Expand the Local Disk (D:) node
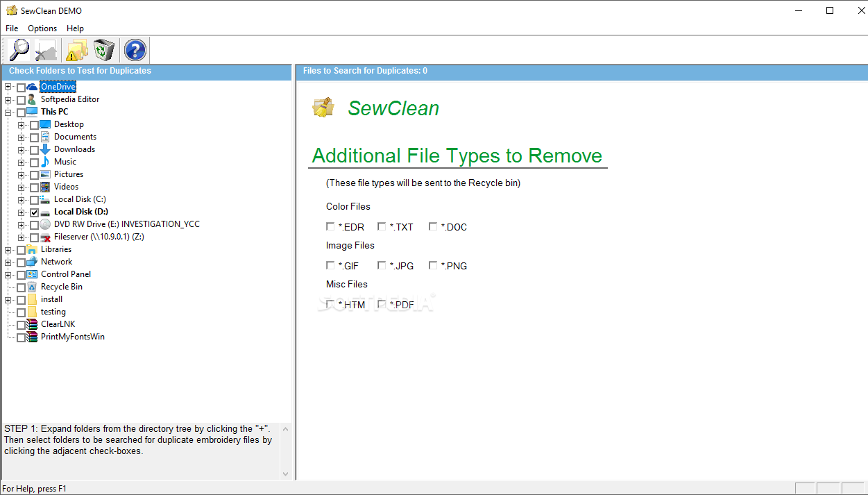 (x=22, y=212)
